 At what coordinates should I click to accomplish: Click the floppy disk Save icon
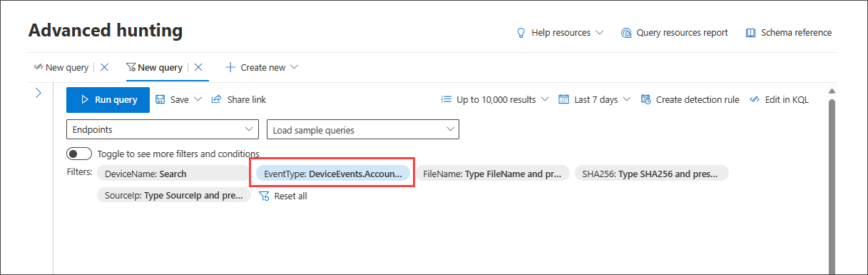coord(160,100)
